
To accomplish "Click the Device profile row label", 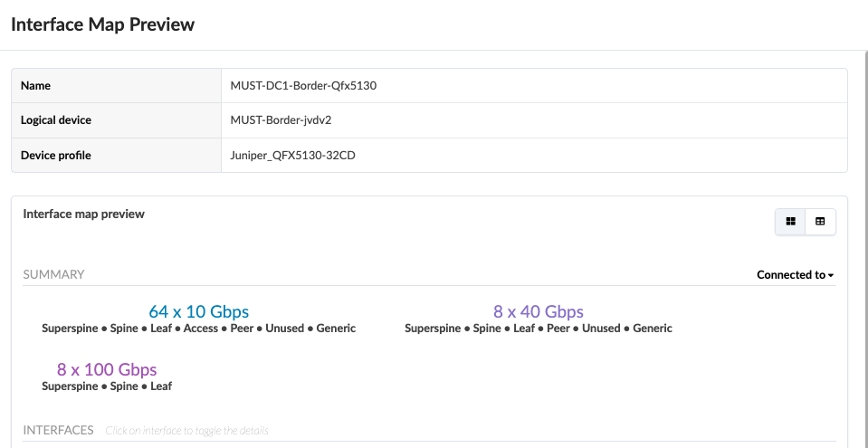I will point(56,155).
